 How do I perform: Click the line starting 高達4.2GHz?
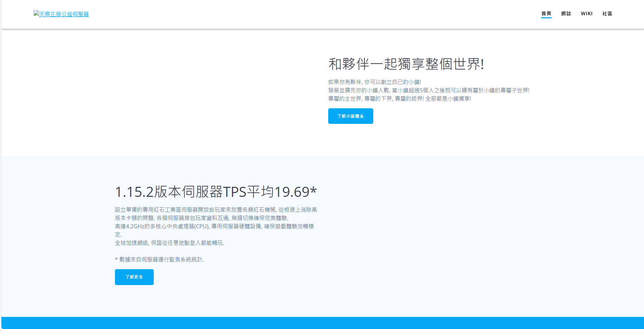point(214,226)
